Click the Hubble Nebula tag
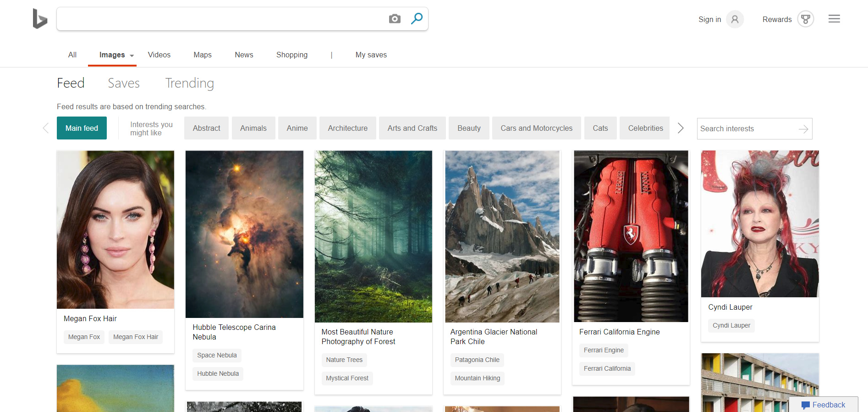Screen dimensions: 868x412 tap(218, 373)
